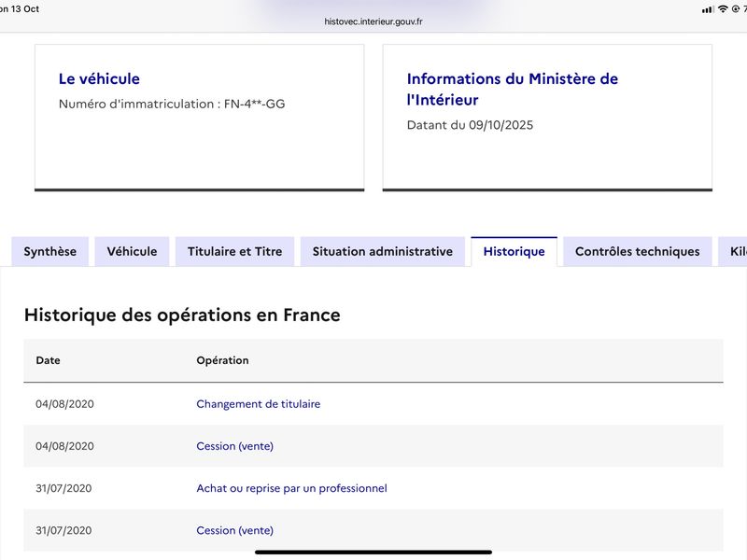
Task: Click Informations du Ministère de l'Intérieur heading
Action: (512, 89)
